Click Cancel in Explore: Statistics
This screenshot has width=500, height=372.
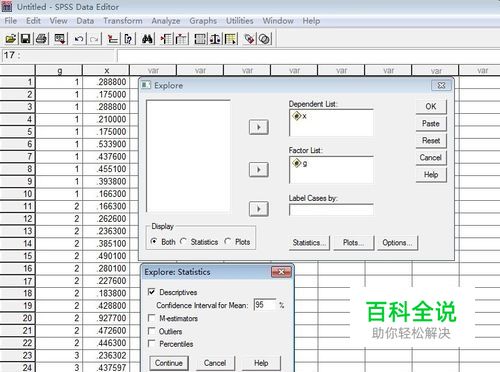point(215,363)
